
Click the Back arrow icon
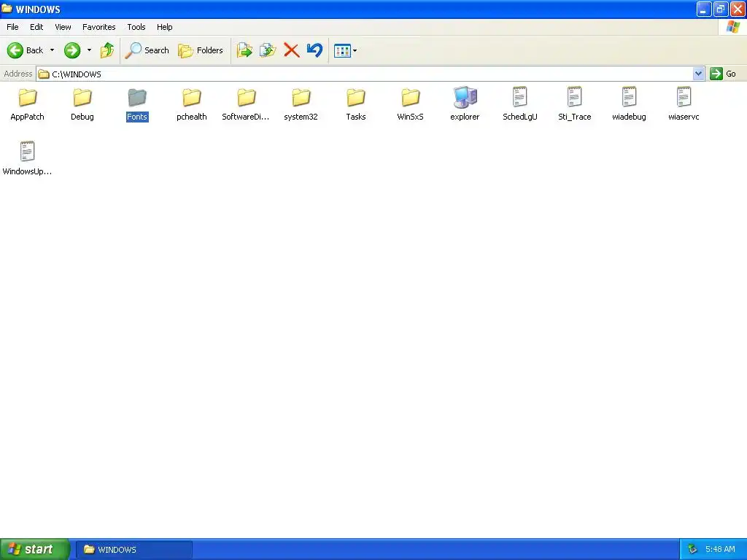coord(15,50)
